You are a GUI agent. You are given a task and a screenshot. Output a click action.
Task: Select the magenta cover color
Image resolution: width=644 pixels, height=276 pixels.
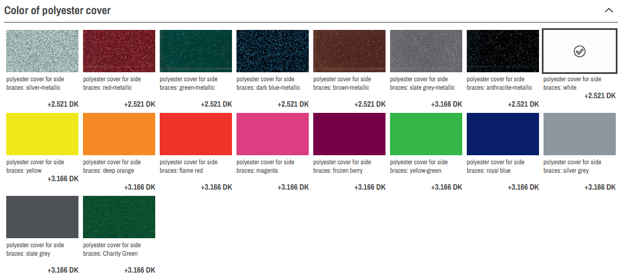click(273, 134)
